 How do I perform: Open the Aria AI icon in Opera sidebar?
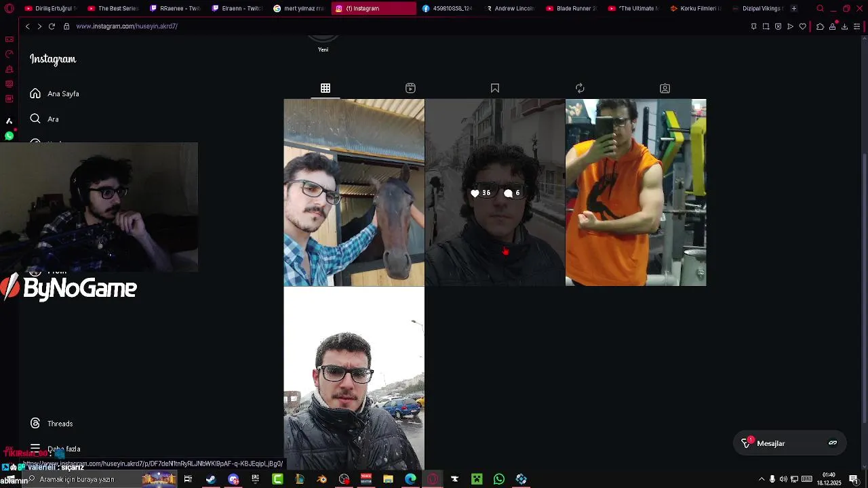[x=9, y=121]
